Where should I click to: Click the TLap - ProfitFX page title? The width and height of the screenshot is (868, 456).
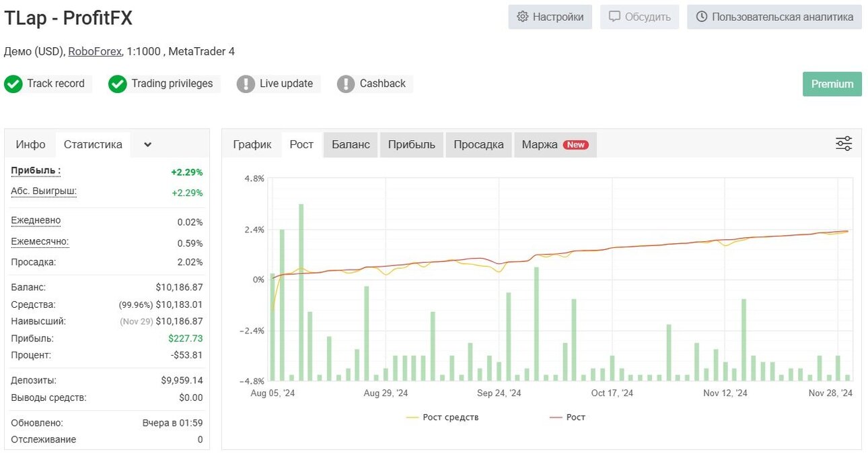69,19
